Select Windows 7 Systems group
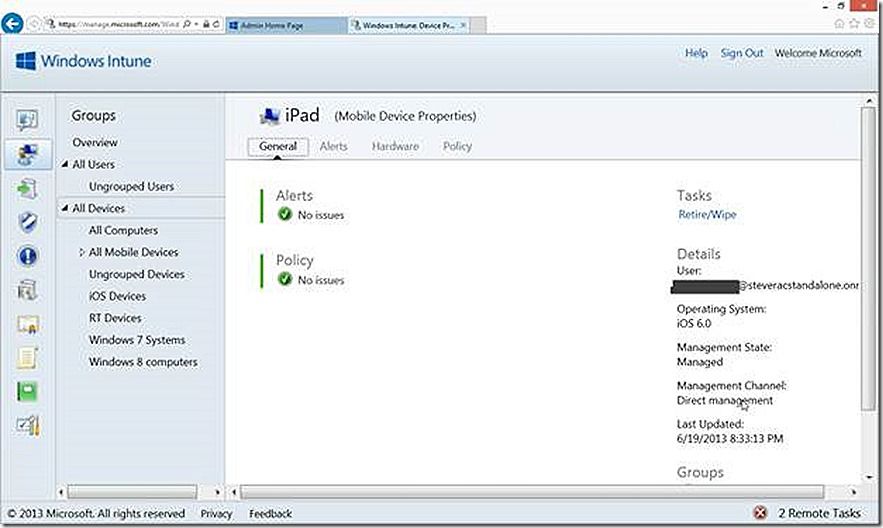 [137, 340]
